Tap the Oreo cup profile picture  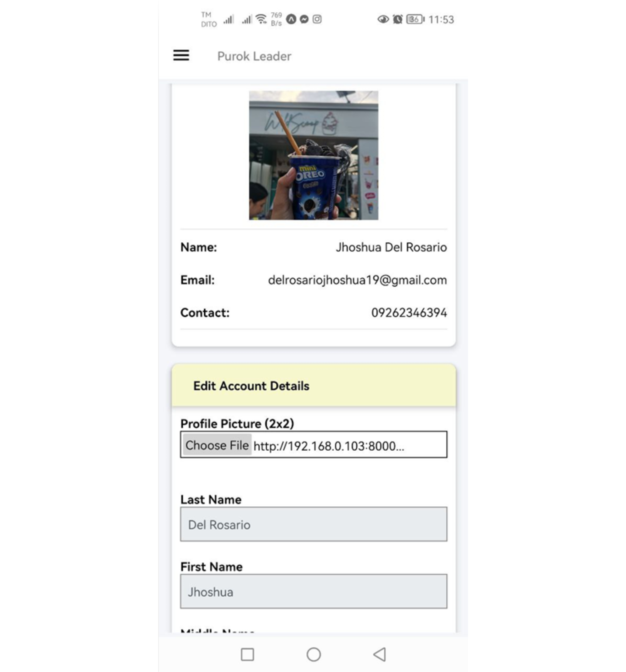(313, 155)
